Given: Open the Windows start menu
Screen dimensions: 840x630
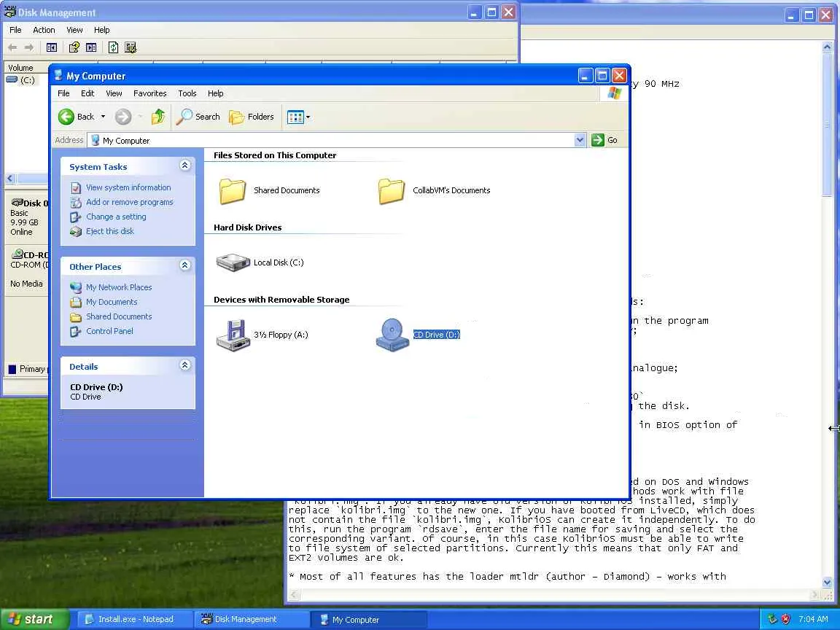Looking at the screenshot, I should point(34,619).
